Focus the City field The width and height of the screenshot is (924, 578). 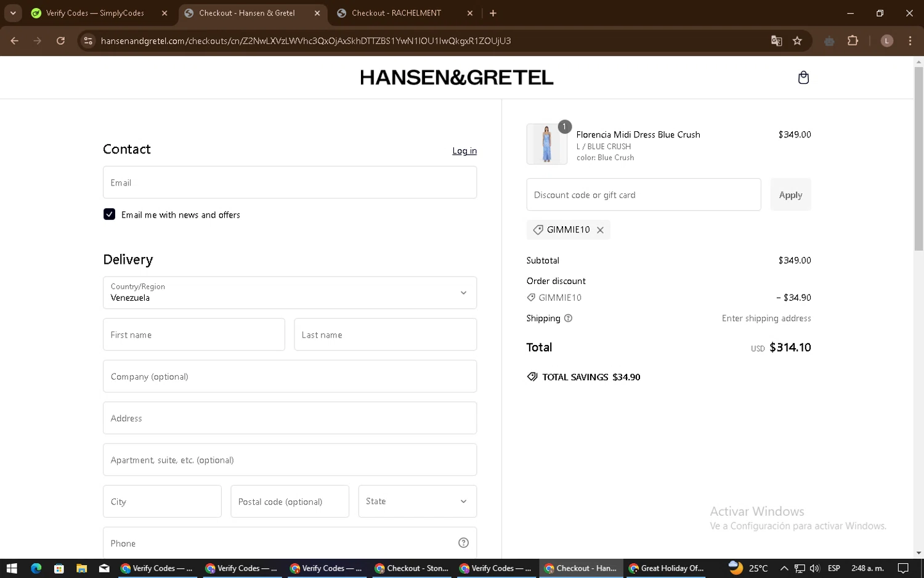pyautogui.click(x=162, y=501)
